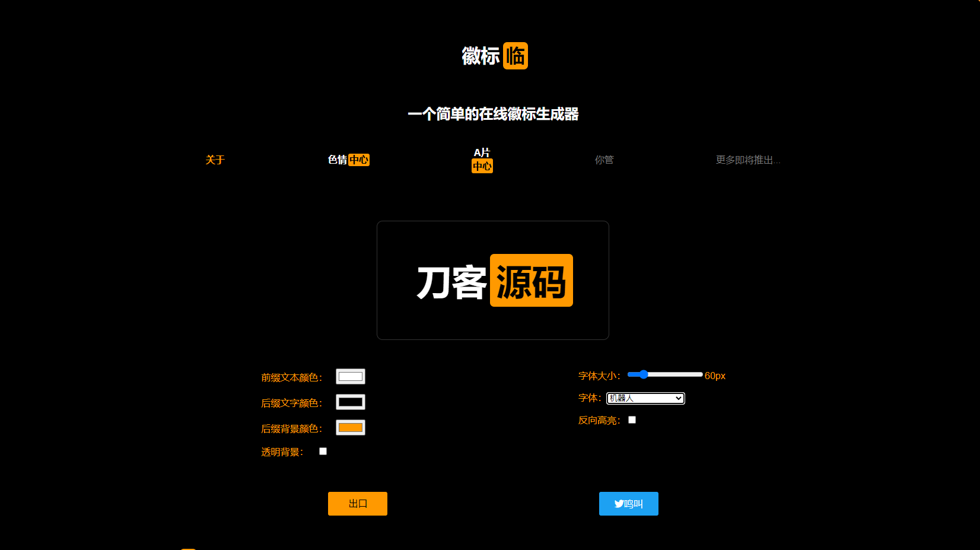Click the orange 临 badge in the site logo
The width and height of the screenshot is (980, 550).
(x=515, y=55)
